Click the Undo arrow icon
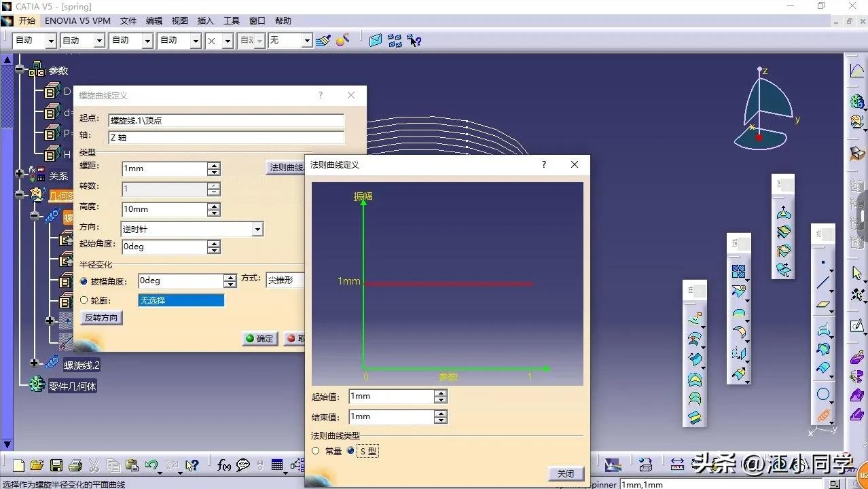Viewport: 868px width, 489px height. coord(151,465)
